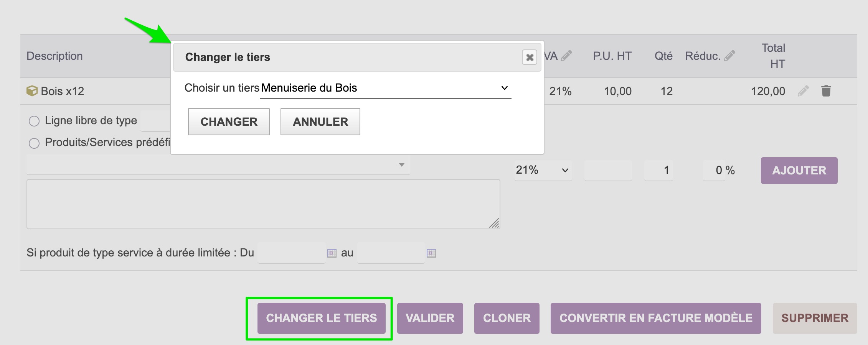
Task: Delete the Bois x12 line with the trash icon
Action: click(x=826, y=91)
